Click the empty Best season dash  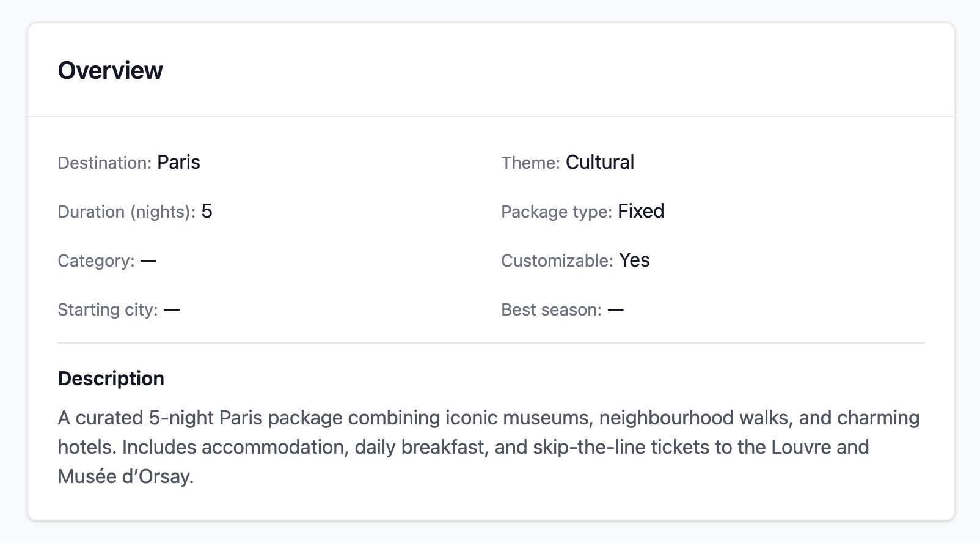(x=616, y=309)
